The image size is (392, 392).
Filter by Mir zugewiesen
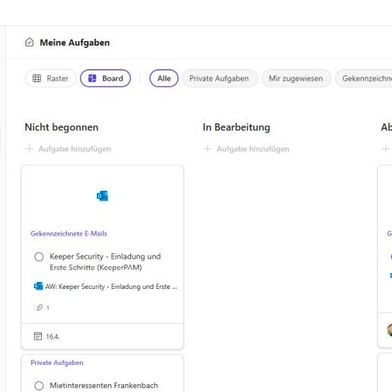point(296,78)
